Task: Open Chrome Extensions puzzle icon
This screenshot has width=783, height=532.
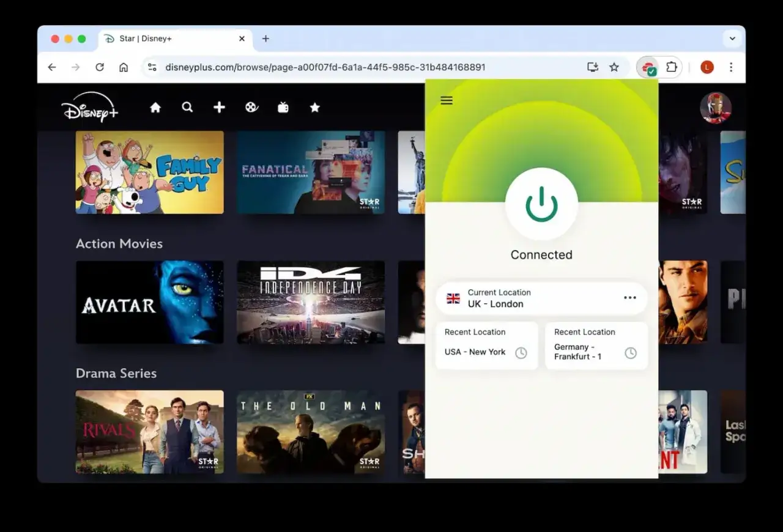Action: click(671, 67)
